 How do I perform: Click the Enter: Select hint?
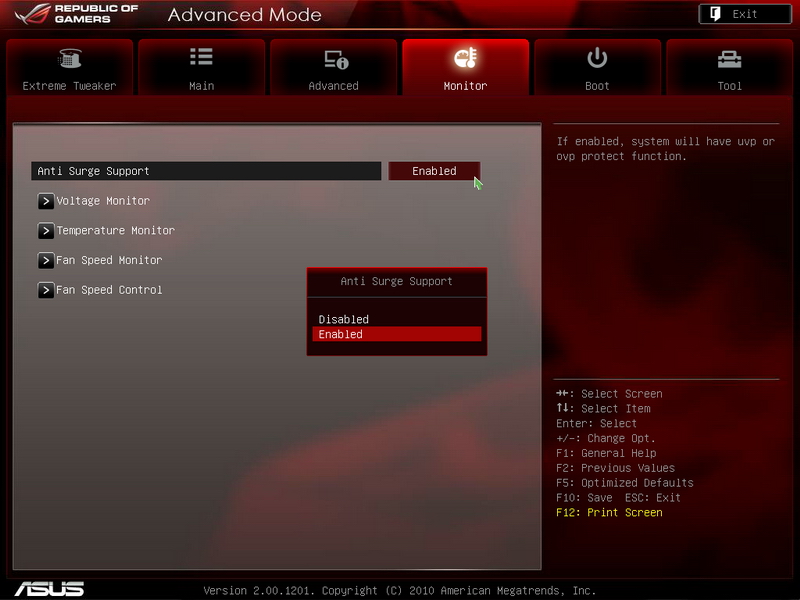pos(596,423)
